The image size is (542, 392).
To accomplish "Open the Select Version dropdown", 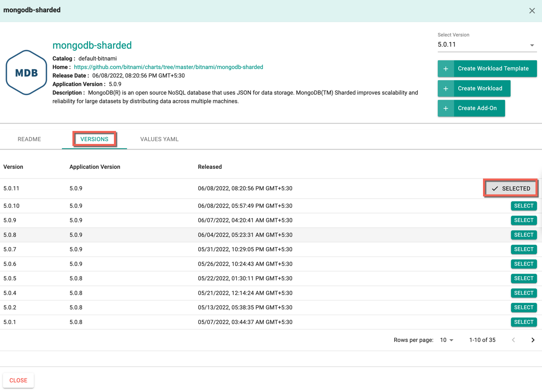I will click(x=487, y=45).
